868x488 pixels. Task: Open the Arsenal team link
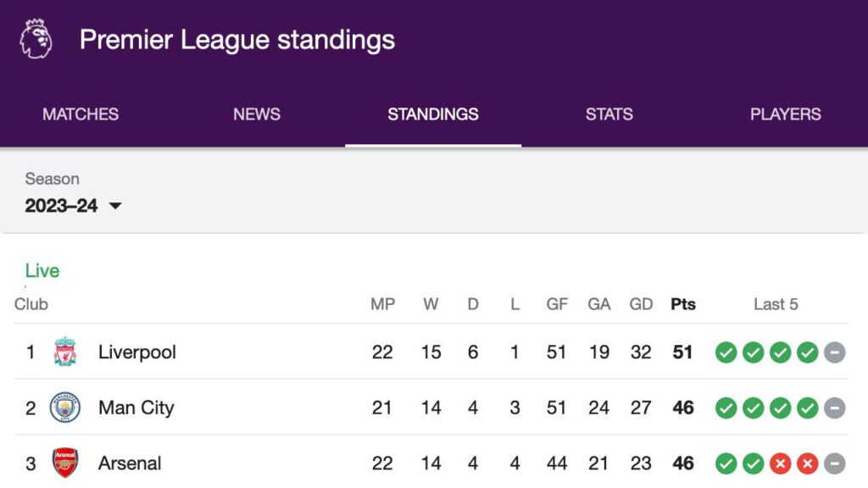click(130, 463)
